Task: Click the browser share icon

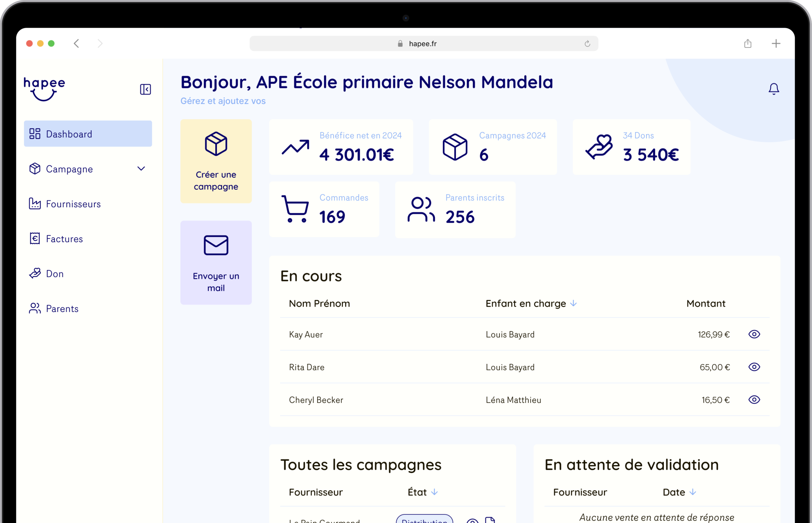Action: (x=747, y=43)
